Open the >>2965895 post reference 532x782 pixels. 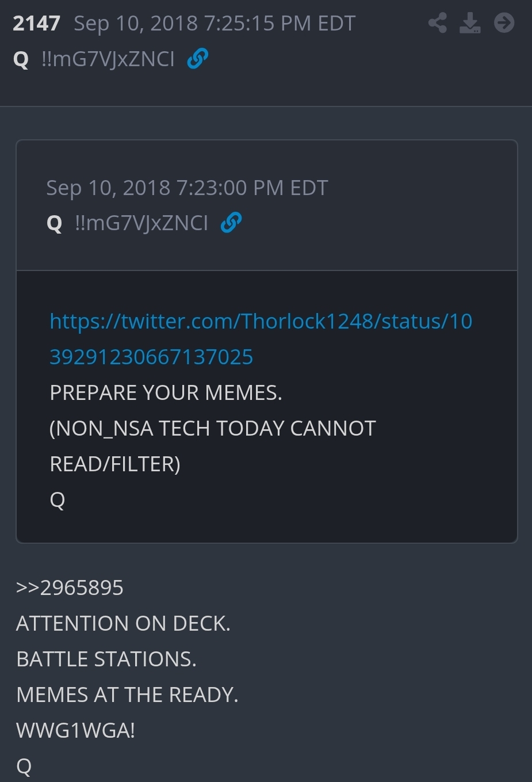[70, 588]
